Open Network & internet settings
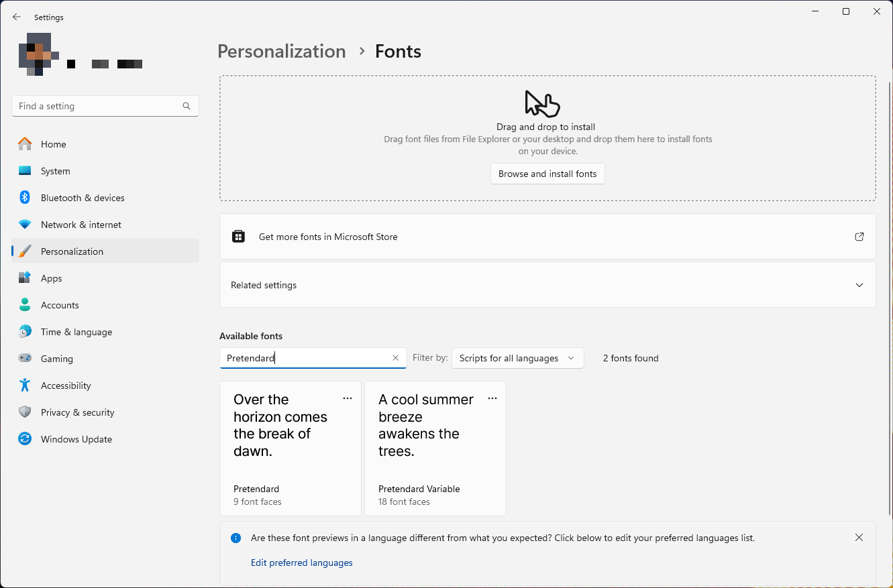The width and height of the screenshot is (893, 588). (x=105, y=225)
